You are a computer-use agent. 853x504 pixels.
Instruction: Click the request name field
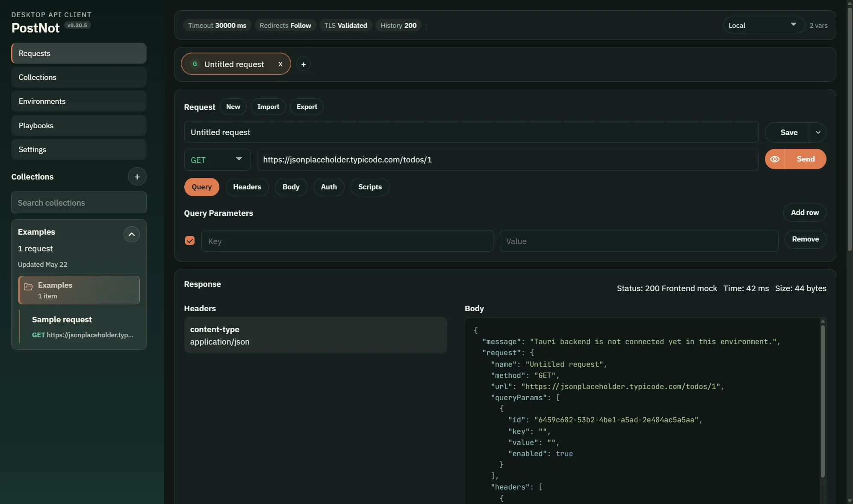pos(471,132)
